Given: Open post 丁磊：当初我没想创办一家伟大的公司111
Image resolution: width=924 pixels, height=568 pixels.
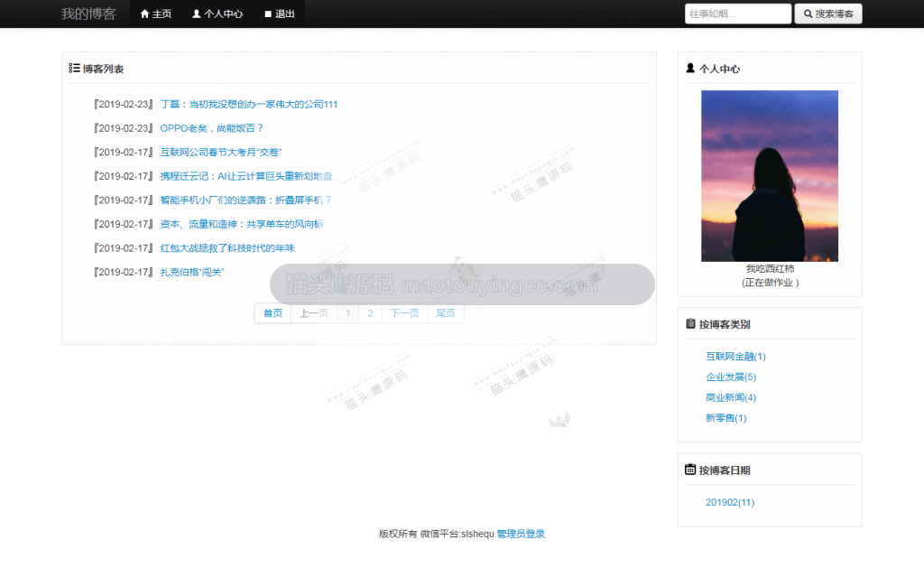Looking at the screenshot, I should tap(249, 105).
